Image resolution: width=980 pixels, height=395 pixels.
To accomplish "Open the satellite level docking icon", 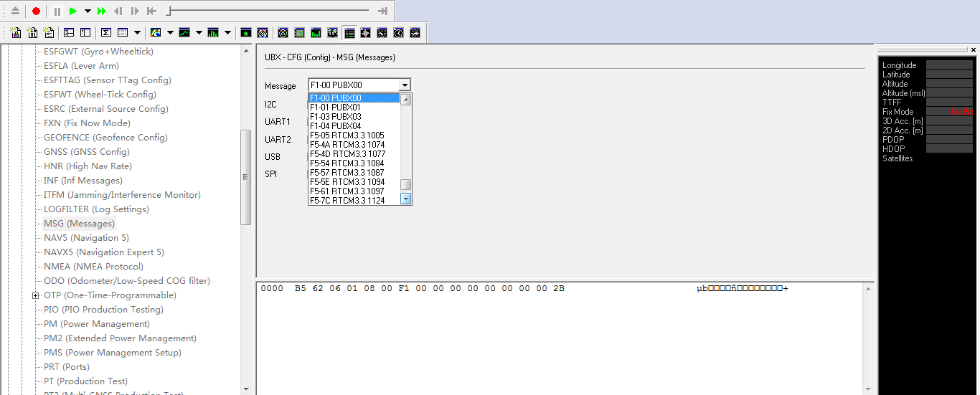I will (316, 32).
